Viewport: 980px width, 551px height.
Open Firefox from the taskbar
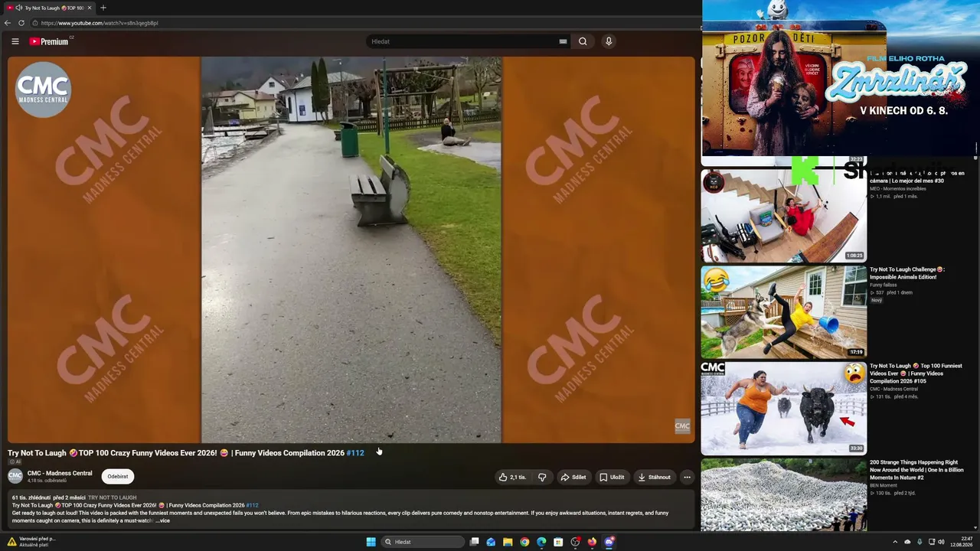tap(592, 542)
